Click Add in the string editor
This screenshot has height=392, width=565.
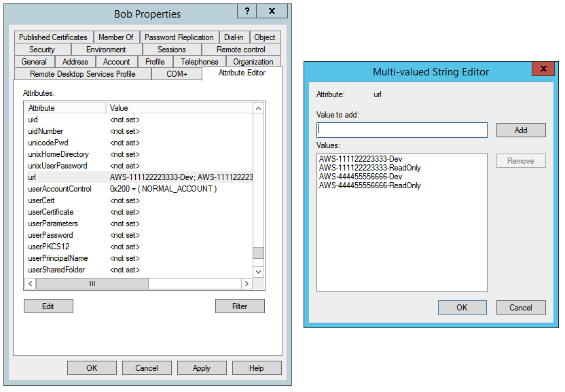pos(521,130)
